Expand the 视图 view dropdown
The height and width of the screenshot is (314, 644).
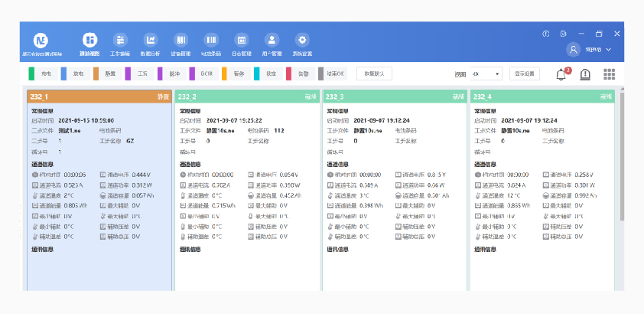486,74
